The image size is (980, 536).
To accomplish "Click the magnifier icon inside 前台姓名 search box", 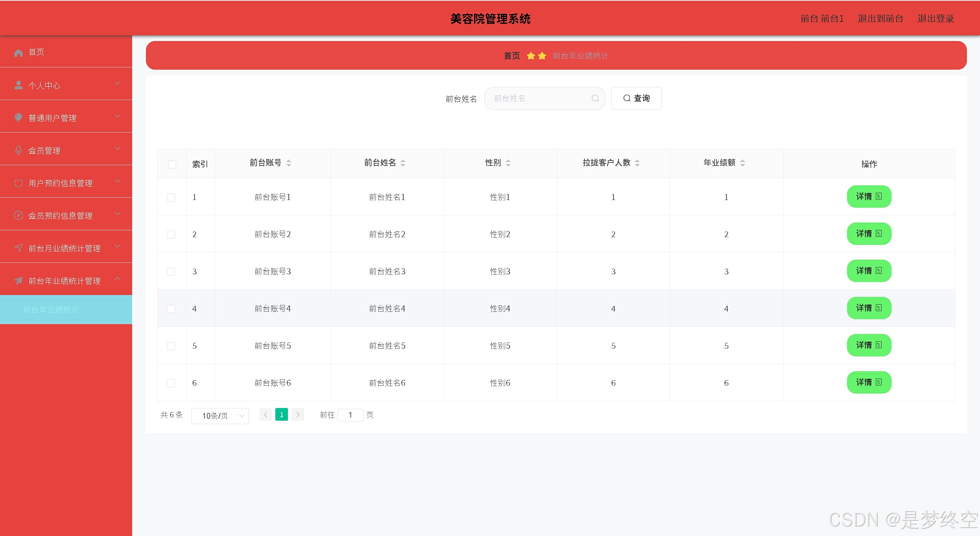I will (x=595, y=98).
